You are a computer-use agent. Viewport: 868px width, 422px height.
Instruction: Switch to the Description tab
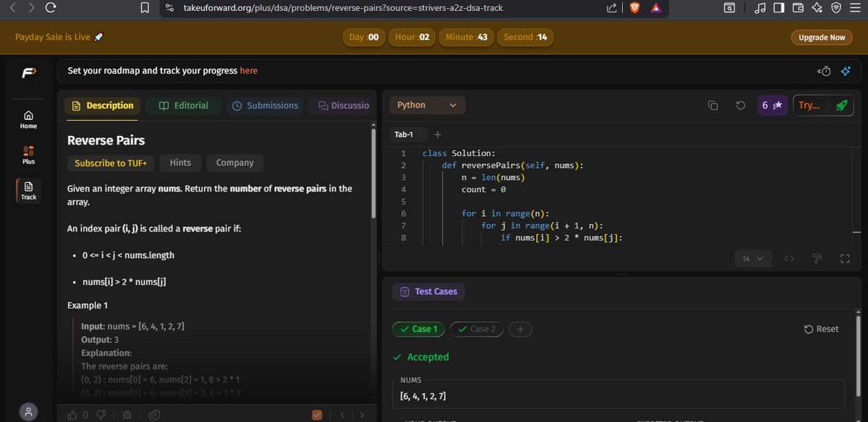coord(102,105)
